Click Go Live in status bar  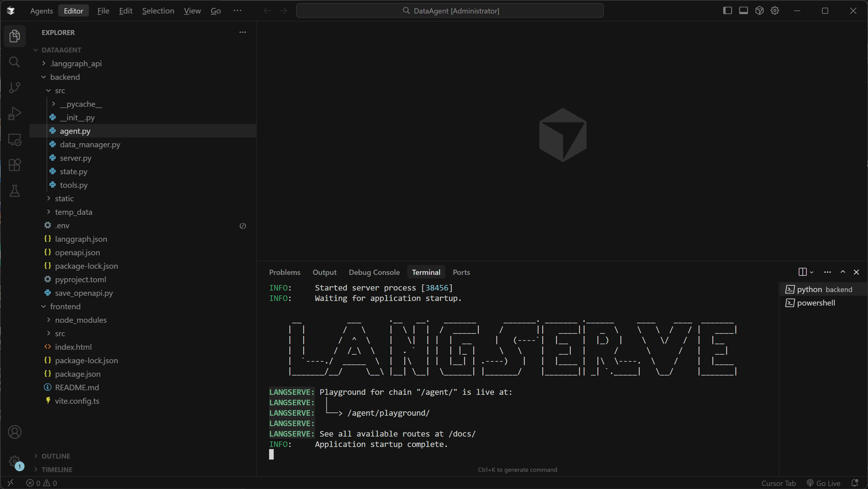click(824, 483)
